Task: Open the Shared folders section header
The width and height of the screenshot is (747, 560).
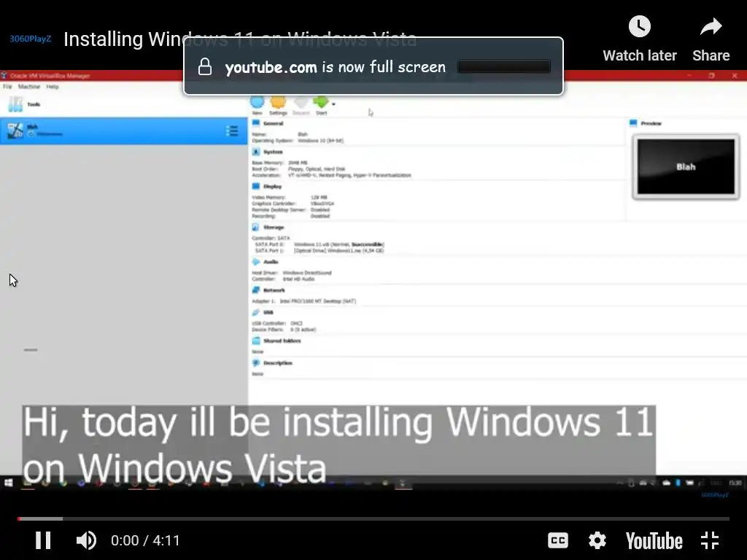Action: point(282,341)
